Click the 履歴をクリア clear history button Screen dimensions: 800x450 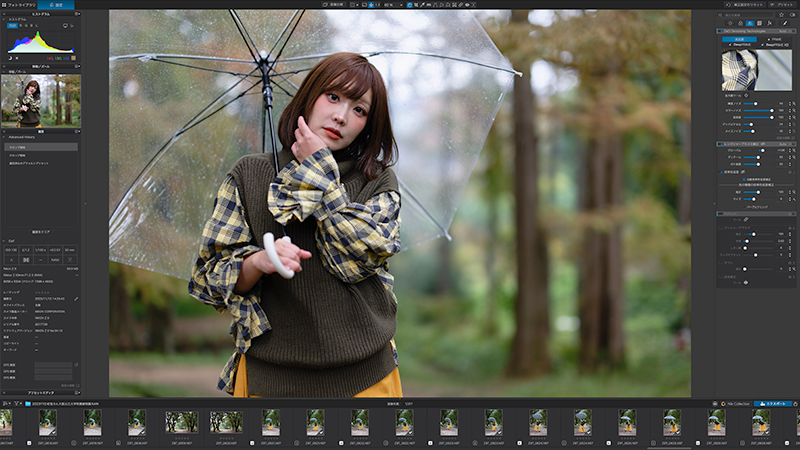click(x=41, y=232)
